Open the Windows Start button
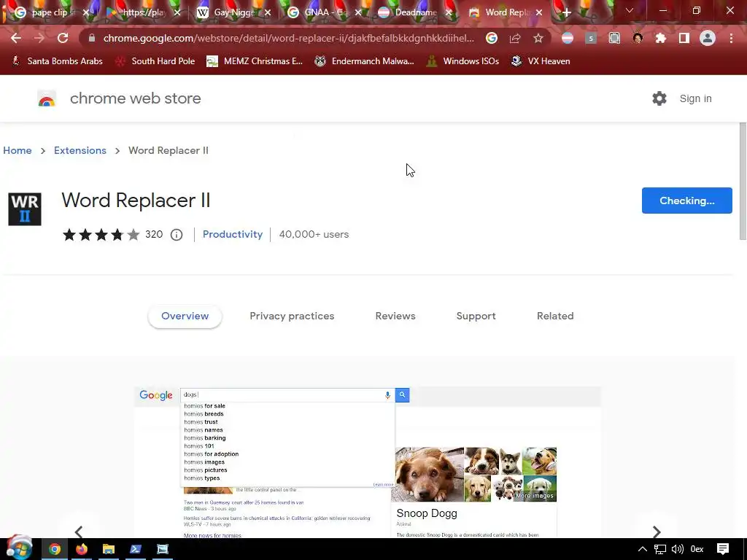This screenshot has width=747, height=560. point(19,548)
